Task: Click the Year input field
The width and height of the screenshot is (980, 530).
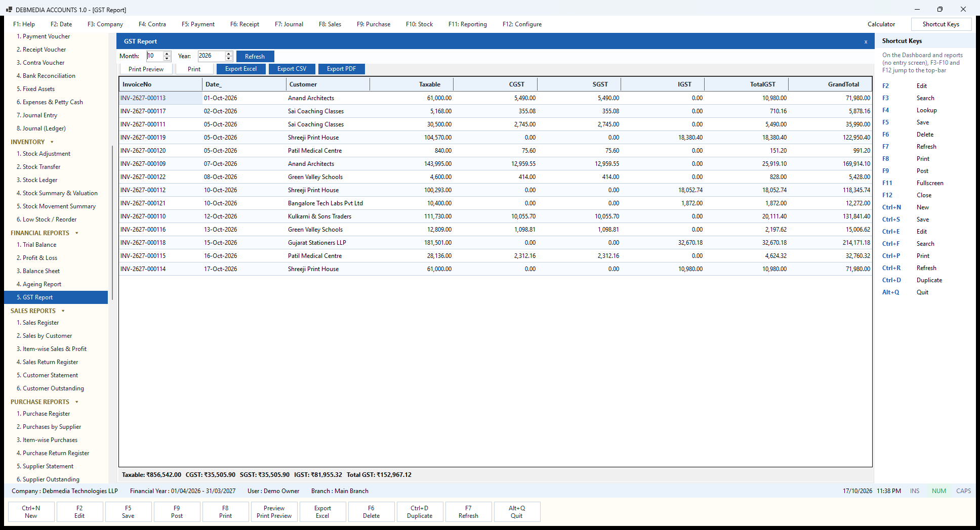Action: tap(212, 56)
